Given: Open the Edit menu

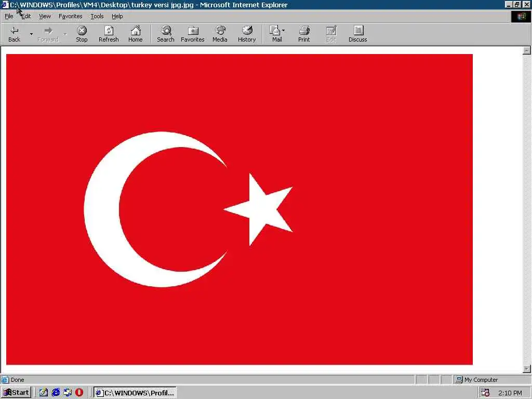Looking at the screenshot, I should pos(26,16).
